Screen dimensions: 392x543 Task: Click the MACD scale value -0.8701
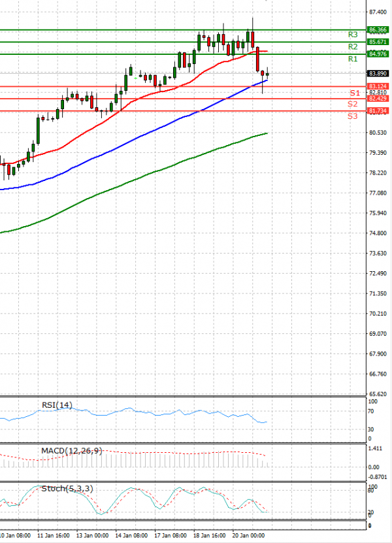[x=378, y=477]
